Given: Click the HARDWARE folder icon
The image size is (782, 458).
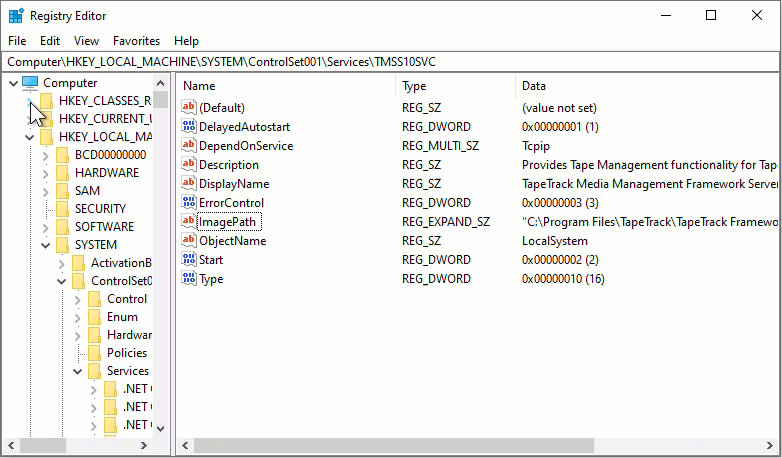Looking at the screenshot, I should (x=63, y=173).
